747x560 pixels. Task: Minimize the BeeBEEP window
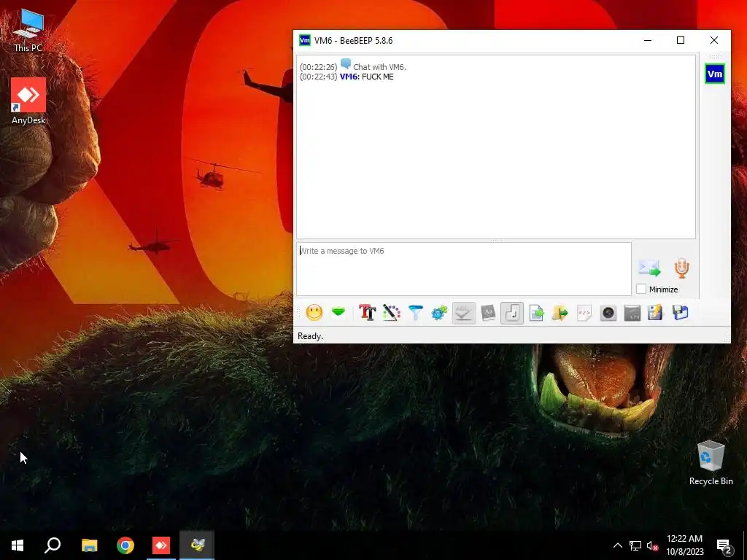pyautogui.click(x=648, y=40)
